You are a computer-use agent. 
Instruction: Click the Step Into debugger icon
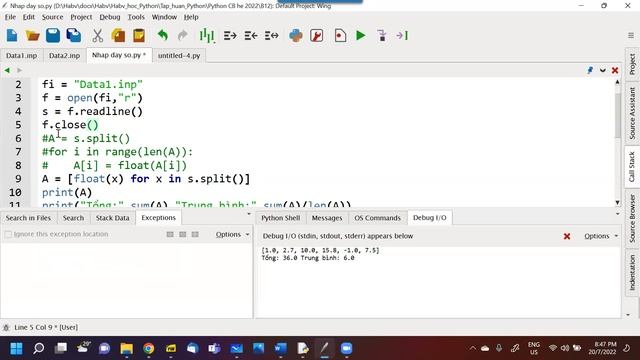click(382, 36)
